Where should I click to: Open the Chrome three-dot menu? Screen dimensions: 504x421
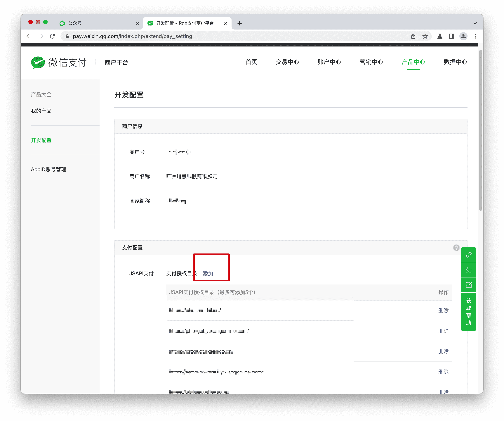coord(475,36)
